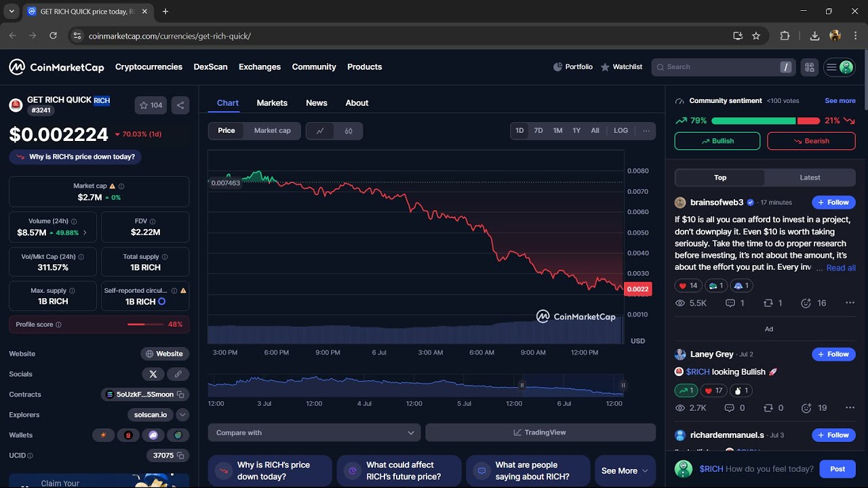Vote Bullish on community sentiment

[717, 141]
